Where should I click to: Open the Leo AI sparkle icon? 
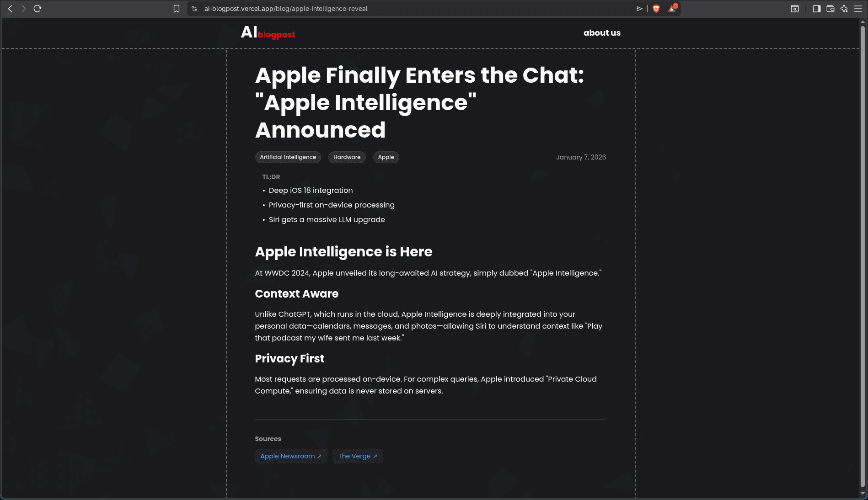[844, 9]
